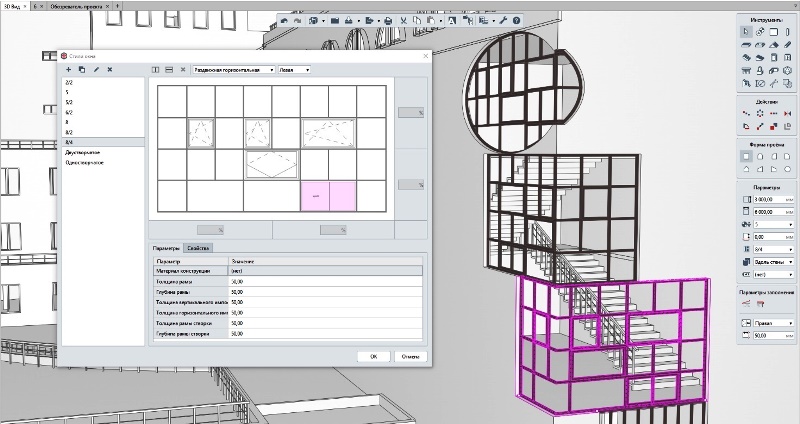Delete the selected style with dark X icon

click(110, 70)
